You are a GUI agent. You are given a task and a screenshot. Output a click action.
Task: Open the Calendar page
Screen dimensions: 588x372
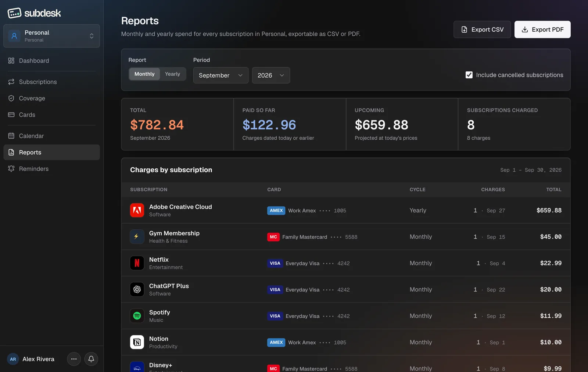click(51, 136)
